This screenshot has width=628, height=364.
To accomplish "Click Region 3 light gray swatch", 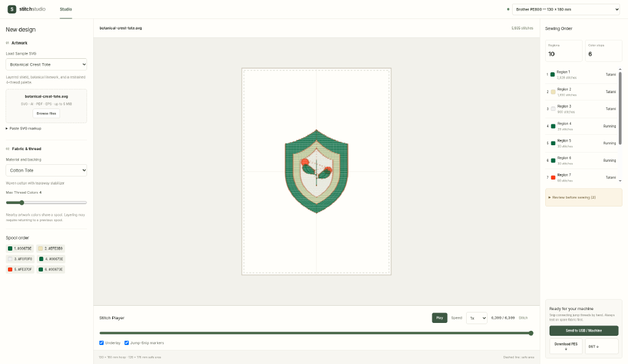I will click(x=553, y=109).
